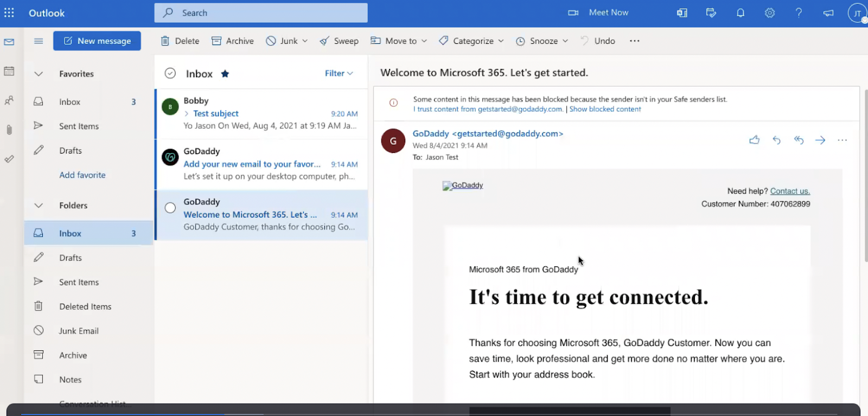868x416 pixels.
Task: Click the Meet Now video icon
Action: coord(573,12)
